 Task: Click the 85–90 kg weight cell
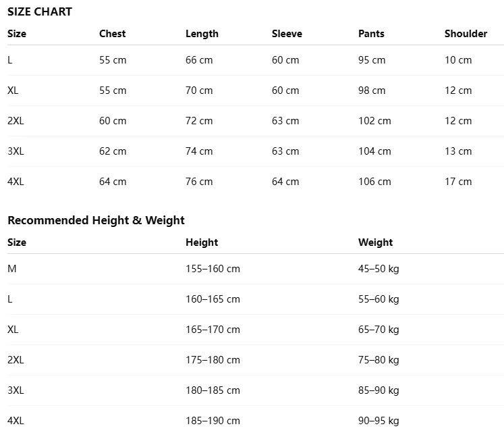pyautogui.click(x=379, y=390)
